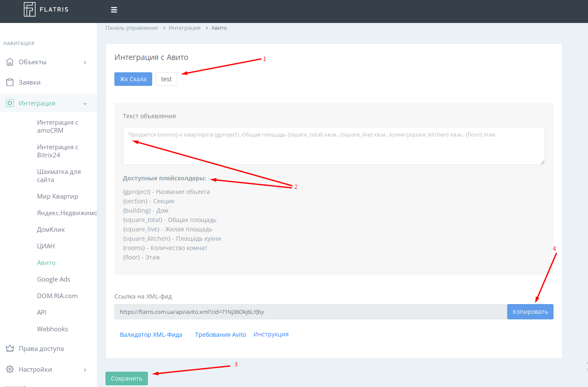Click the {floor} placeholder line

141,257
